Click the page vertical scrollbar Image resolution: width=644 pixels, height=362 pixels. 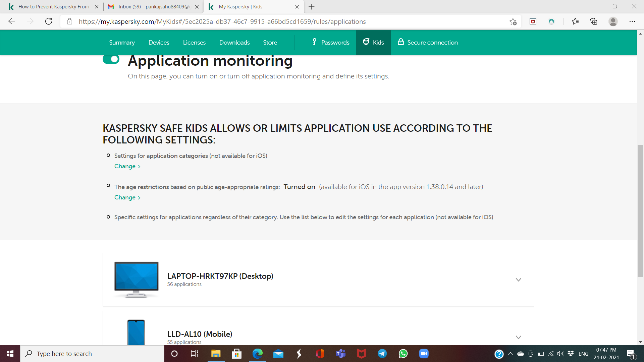coord(640,210)
